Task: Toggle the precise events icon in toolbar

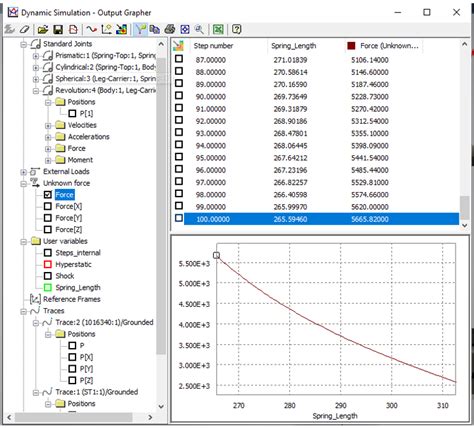Action: click(140, 29)
